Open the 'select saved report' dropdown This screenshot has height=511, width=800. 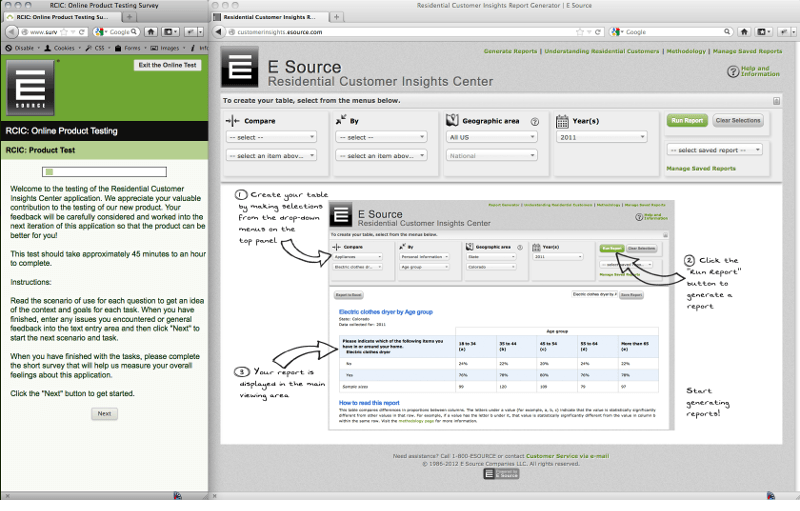(x=714, y=150)
